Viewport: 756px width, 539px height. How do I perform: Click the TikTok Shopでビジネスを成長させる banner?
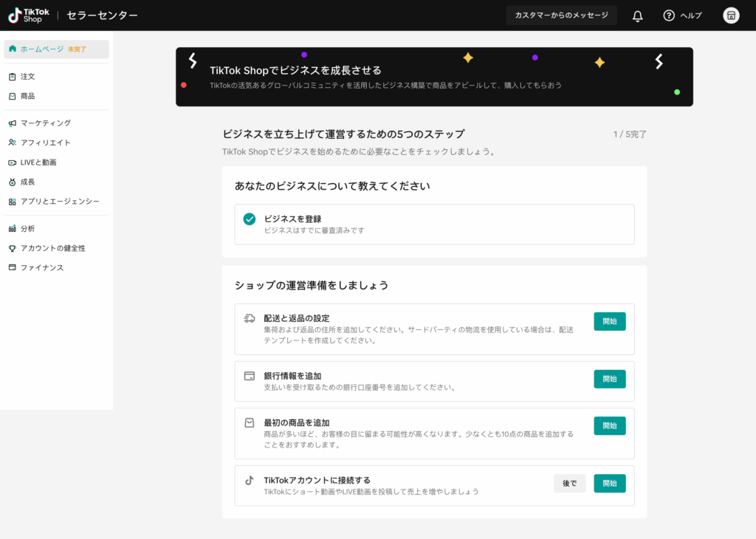click(434, 78)
